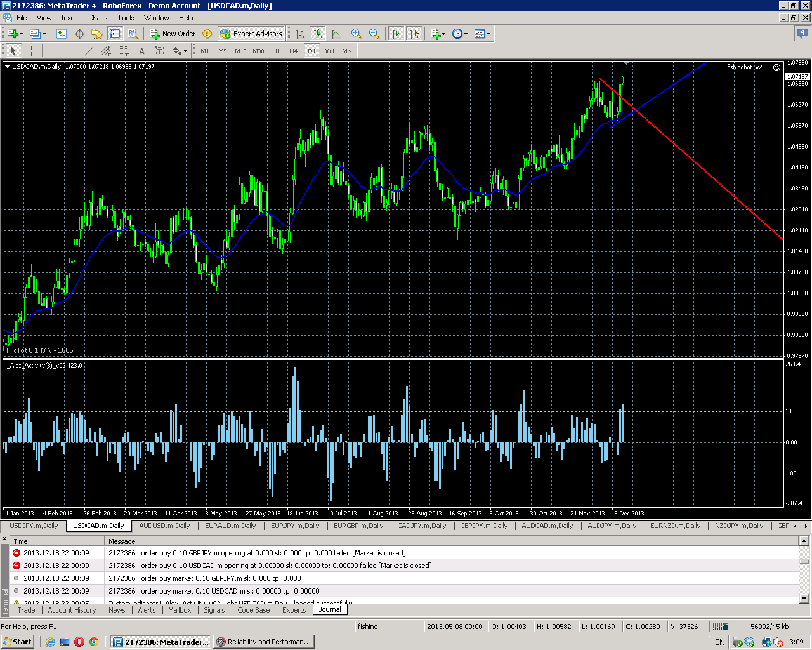Switch to H4 timeframe
This screenshot has width=812, height=650.
coord(293,51)
